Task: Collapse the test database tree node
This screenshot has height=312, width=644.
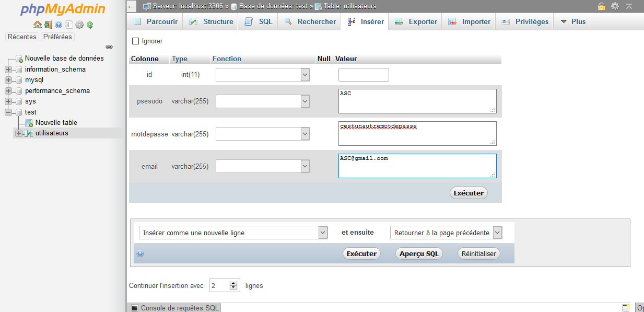Action: click(x=8, y=112)
